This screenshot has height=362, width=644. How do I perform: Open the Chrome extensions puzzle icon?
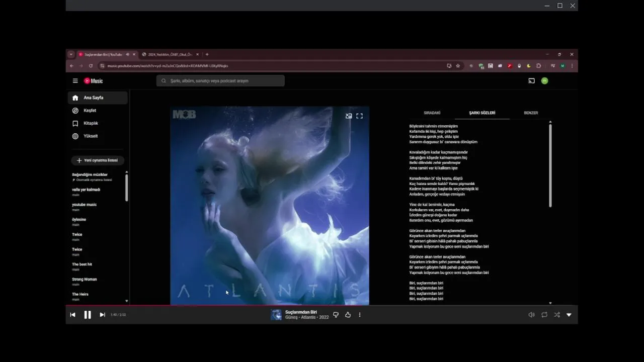point(538,66)
